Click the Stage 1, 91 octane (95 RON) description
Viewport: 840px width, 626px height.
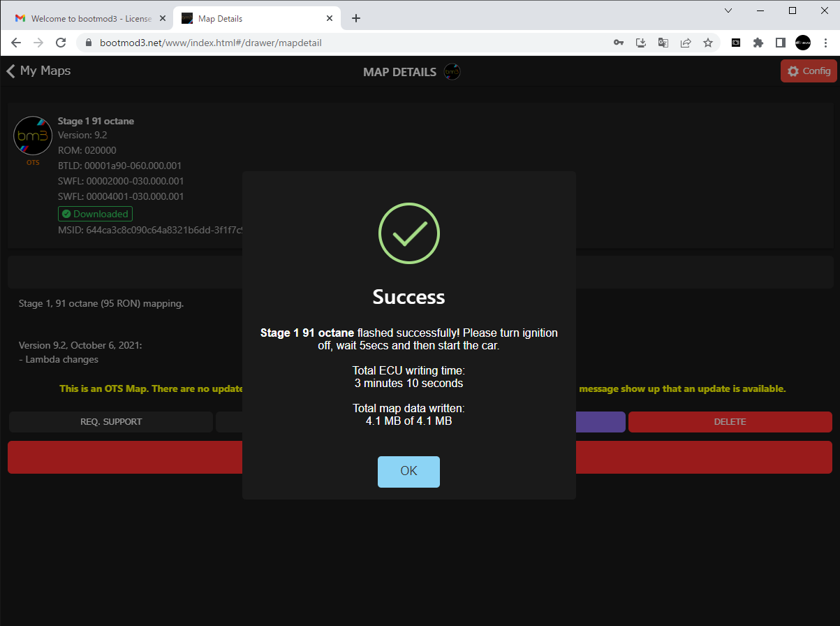click(x=101, y=304)
